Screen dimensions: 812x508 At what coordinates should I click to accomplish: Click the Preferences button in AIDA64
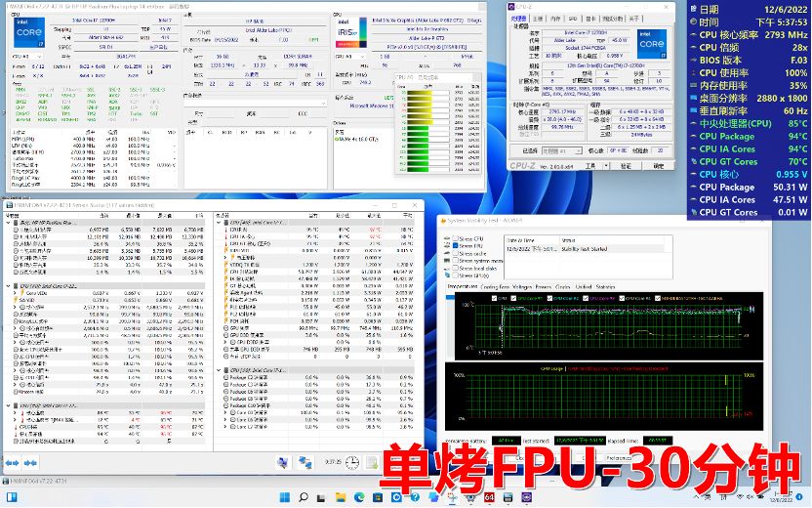click(619, 458)
